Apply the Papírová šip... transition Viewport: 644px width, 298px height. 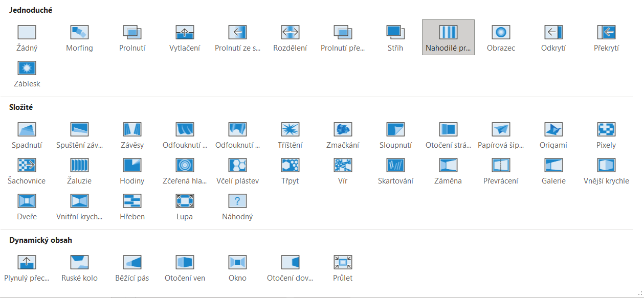tap(501, 134)
